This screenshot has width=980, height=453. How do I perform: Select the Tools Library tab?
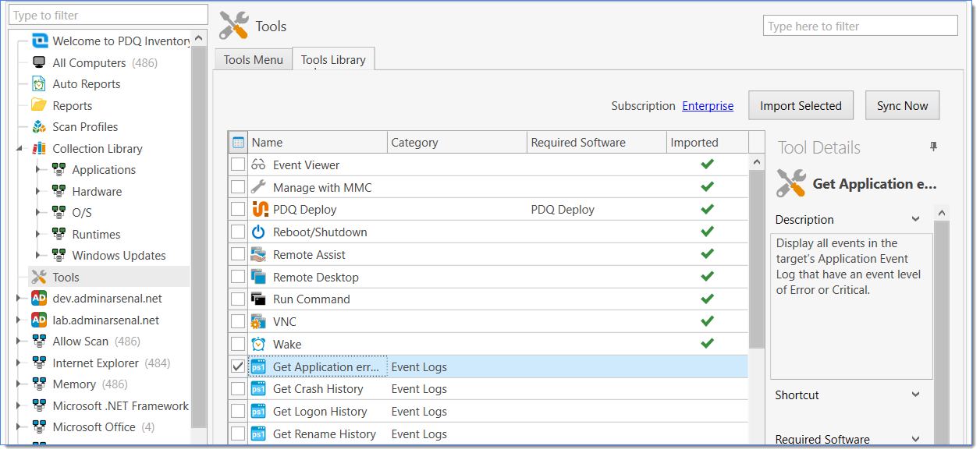[x=333, y=60]
